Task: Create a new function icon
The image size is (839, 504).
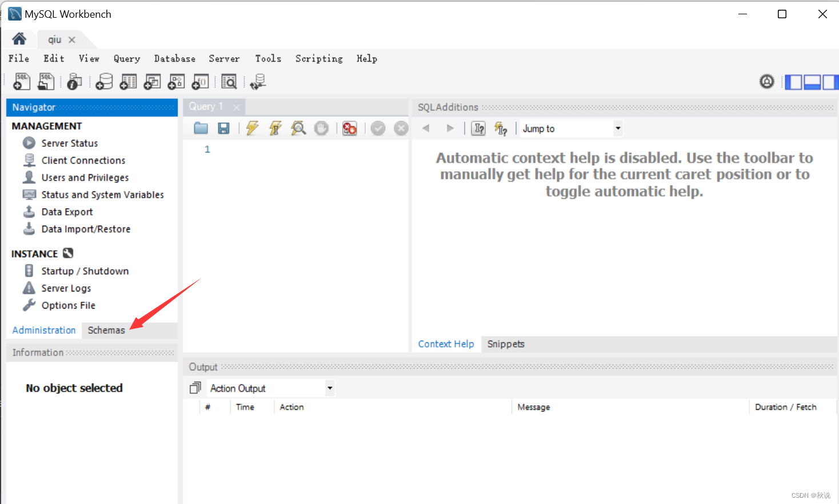Action: [200, 82]
